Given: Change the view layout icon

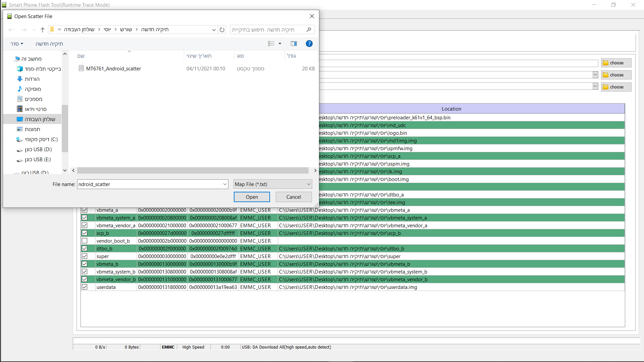Looking at the screenshot, I should click(271, 44).
